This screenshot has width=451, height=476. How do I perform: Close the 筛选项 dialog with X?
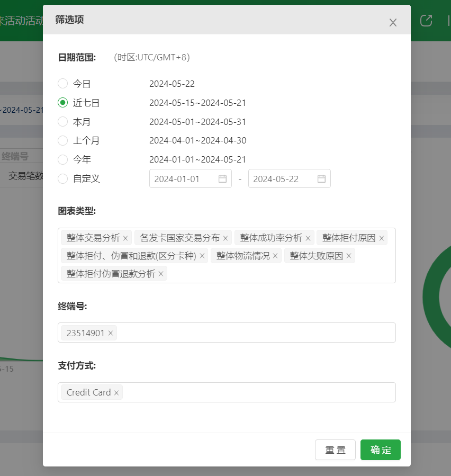point(393,22)
